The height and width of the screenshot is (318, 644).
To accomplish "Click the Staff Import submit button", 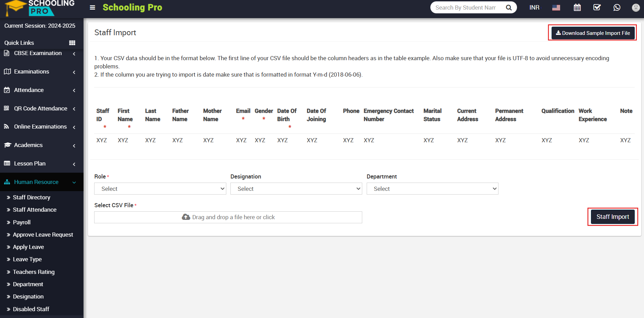I will [x=613, y=217].
